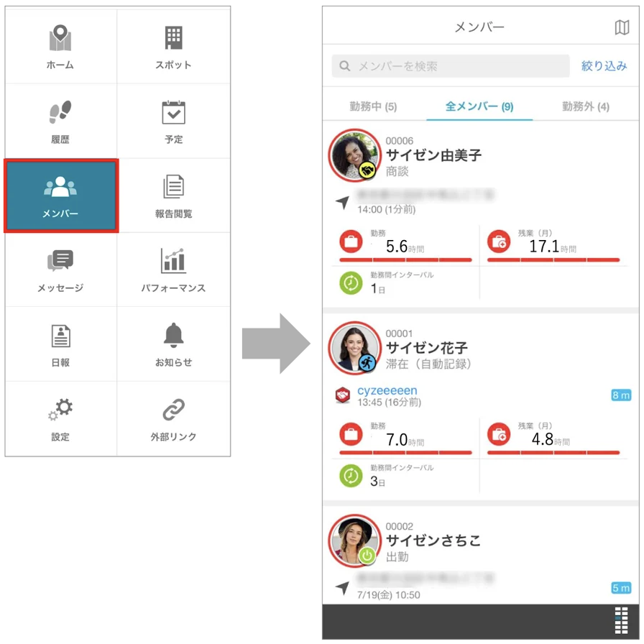Switch to 全メンバー (9) tab
This screenshot has height=644, width=644.
pos(479,107)
